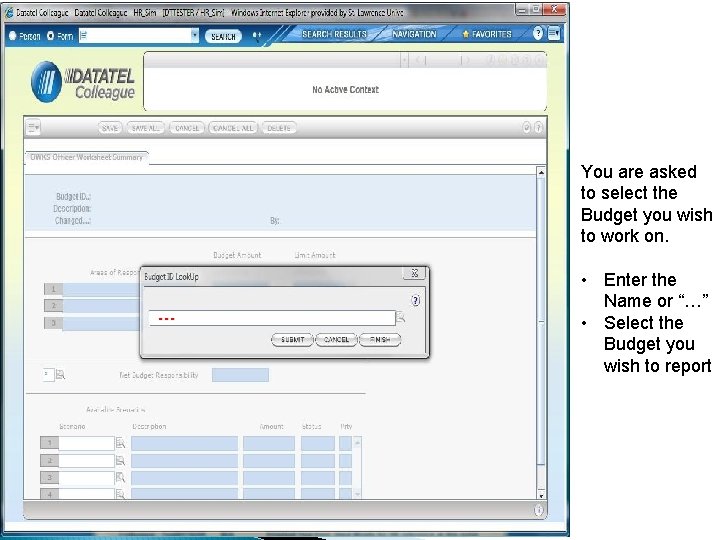720x540 pixels.
Task: Click CANCEL in the lookup dialog
Action: pos(336,340)
